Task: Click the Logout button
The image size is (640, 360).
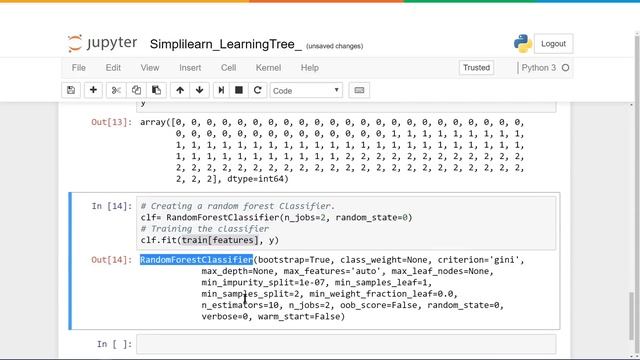Action: tap(553, 44)
